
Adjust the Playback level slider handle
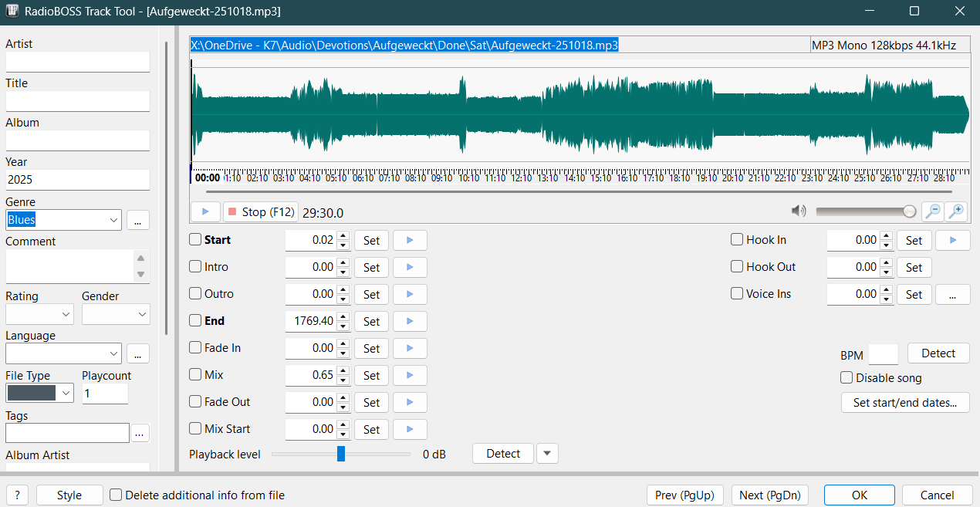pos(341,455)
